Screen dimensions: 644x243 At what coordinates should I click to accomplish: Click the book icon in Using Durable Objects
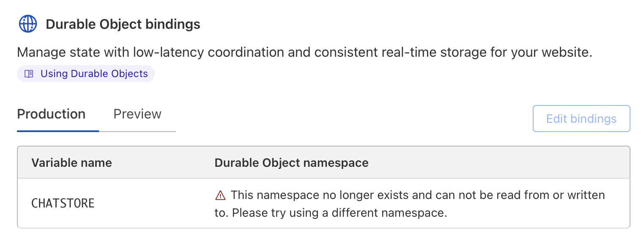[29, 74]
